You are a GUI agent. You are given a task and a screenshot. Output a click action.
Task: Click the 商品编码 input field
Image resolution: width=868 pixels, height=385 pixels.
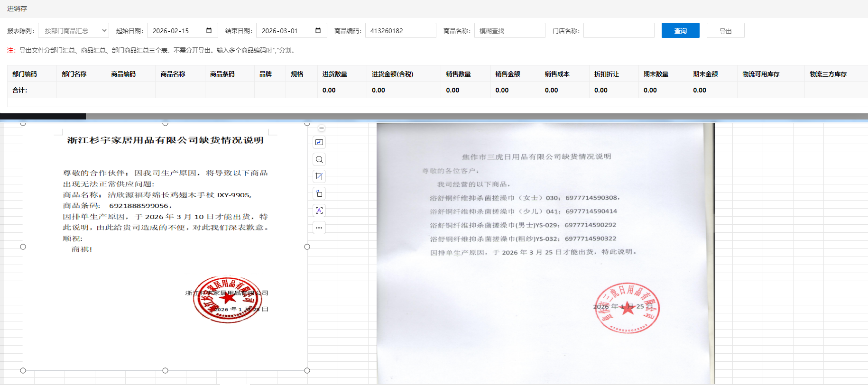(400, 31)
